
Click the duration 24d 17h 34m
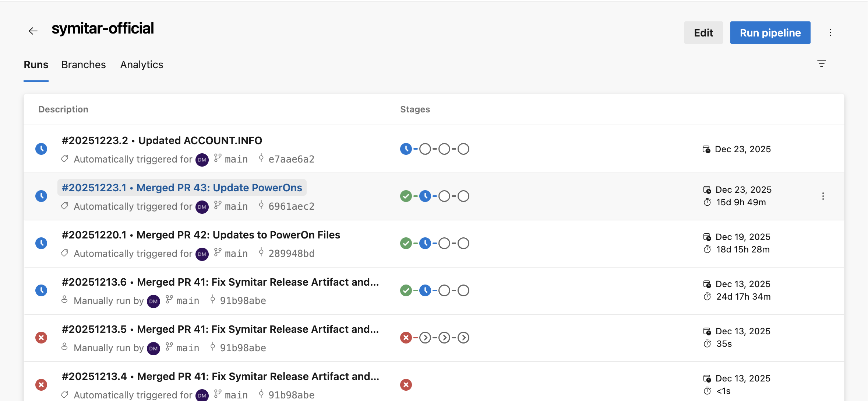[743, 297]
